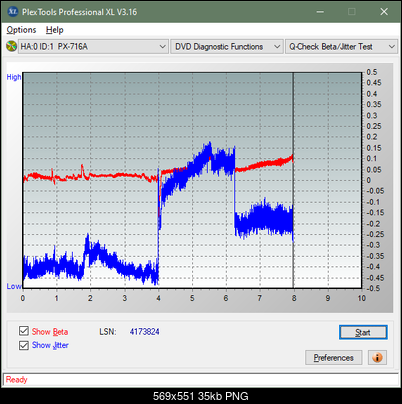Click the Show Beta red label
This screenshot has width=402, height=404.
50,332
